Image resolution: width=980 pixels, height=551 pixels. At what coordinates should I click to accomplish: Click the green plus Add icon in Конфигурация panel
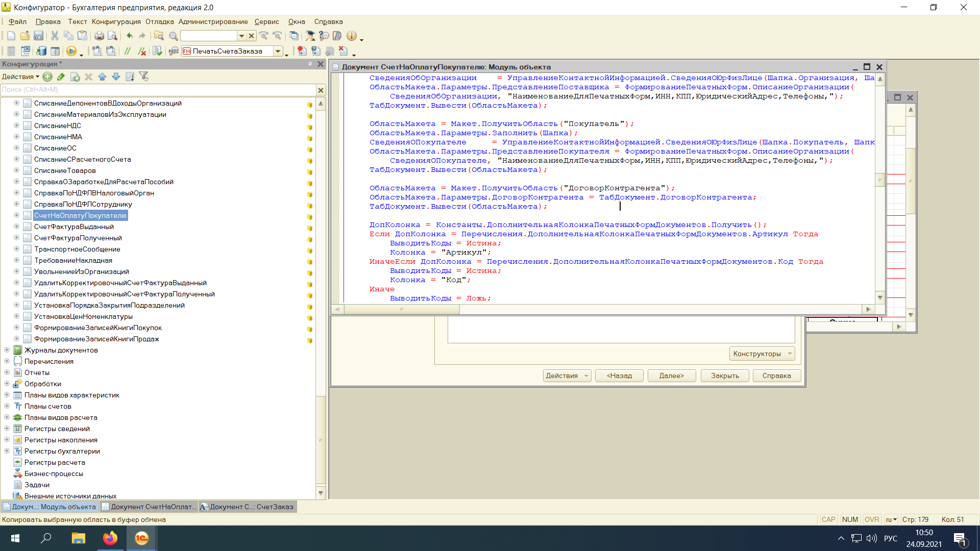(47, 77)
